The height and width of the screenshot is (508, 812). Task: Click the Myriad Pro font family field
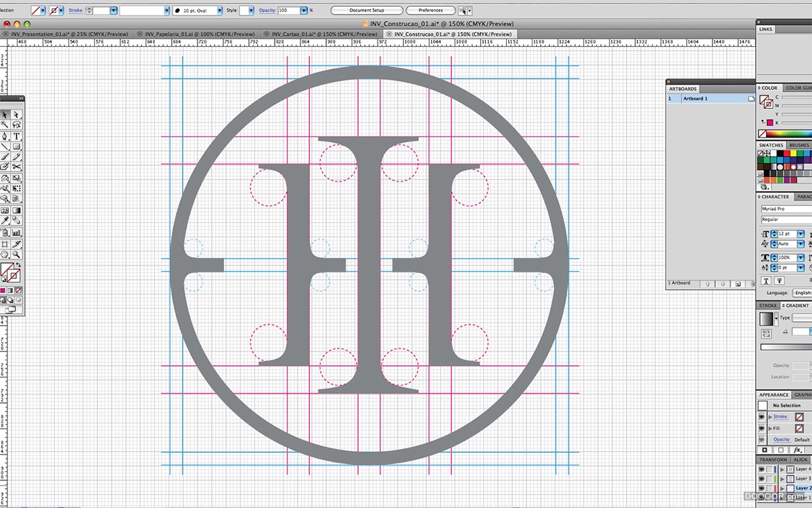pos(786,209)
